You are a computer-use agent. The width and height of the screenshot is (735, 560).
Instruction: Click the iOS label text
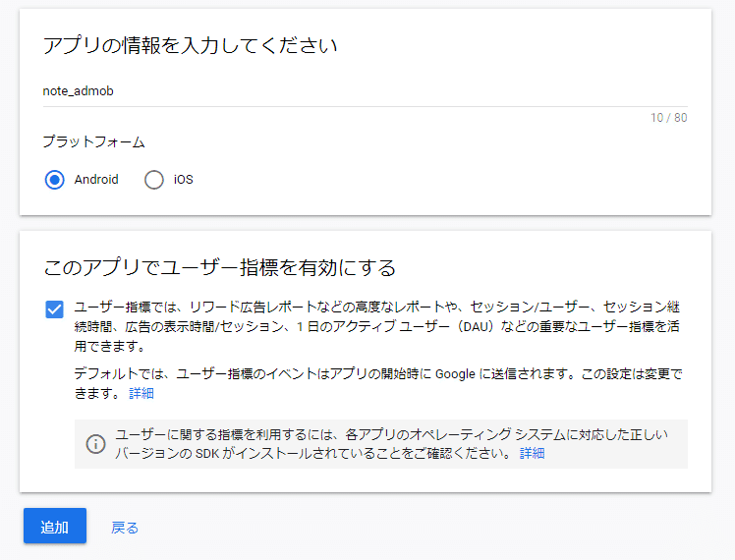[184, 180]
